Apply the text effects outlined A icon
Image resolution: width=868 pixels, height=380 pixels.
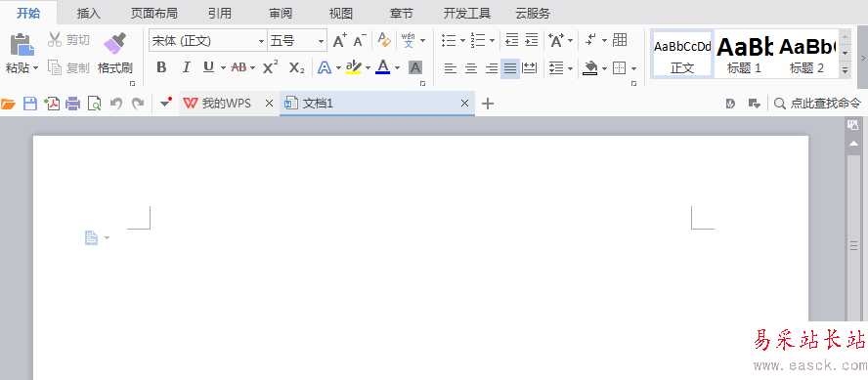pyautogui.click(x=325, y=68)
